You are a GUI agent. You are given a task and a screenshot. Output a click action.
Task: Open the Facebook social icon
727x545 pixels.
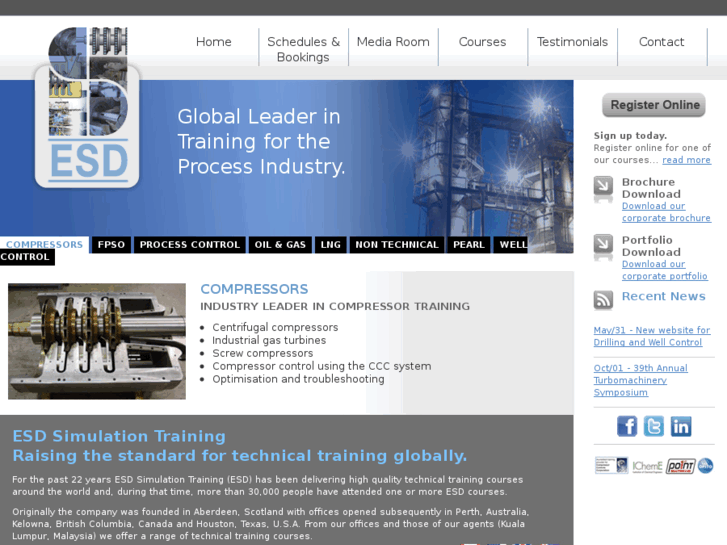click(x=627, y=426)
